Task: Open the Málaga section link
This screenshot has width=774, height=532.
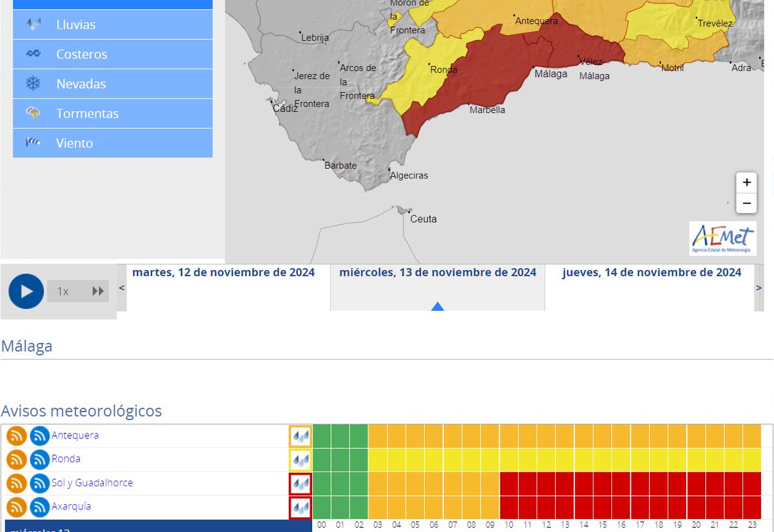Action: [x=26, y=346]
